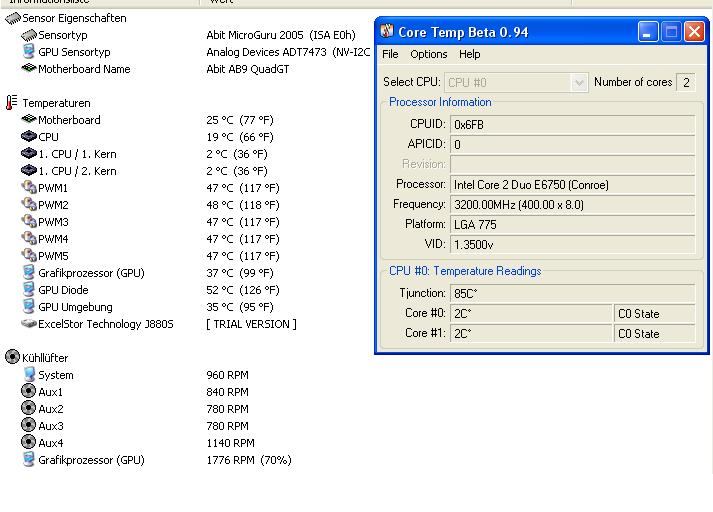Click the VID field 1.3500v
713x512 pixels.
[572, 245]
